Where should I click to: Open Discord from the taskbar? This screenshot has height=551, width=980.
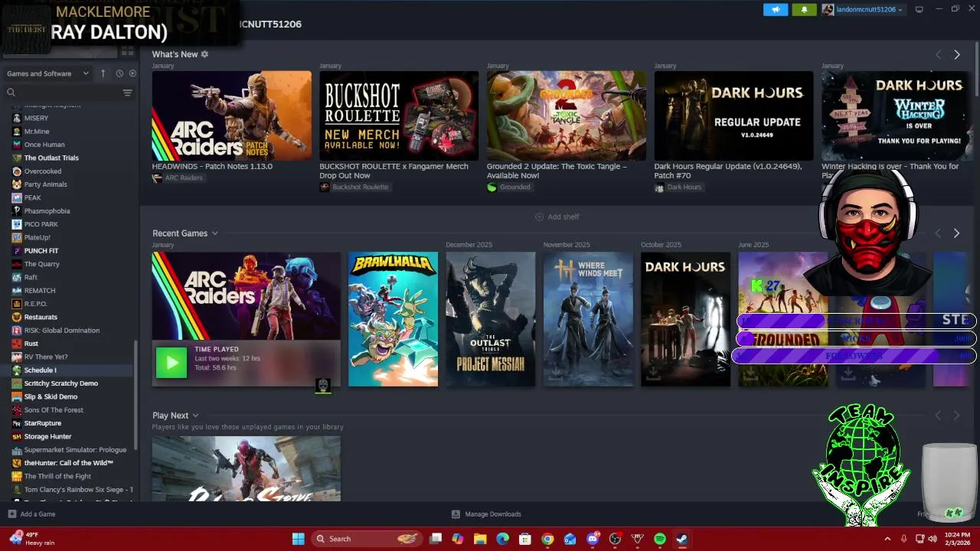click(x=593, y=539)
